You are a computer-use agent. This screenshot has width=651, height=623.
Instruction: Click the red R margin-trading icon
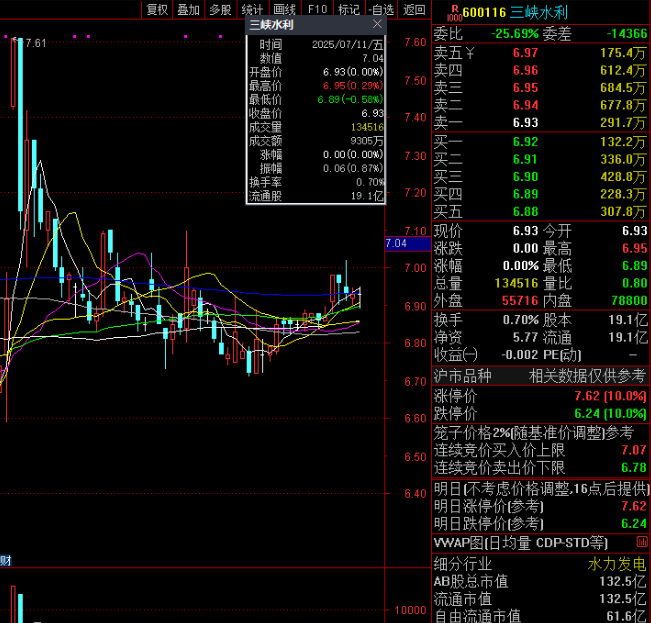click(454, 13)
